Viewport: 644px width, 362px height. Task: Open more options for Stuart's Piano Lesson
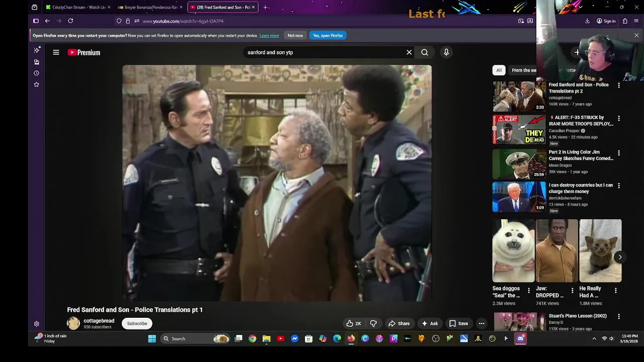[619, 317]
